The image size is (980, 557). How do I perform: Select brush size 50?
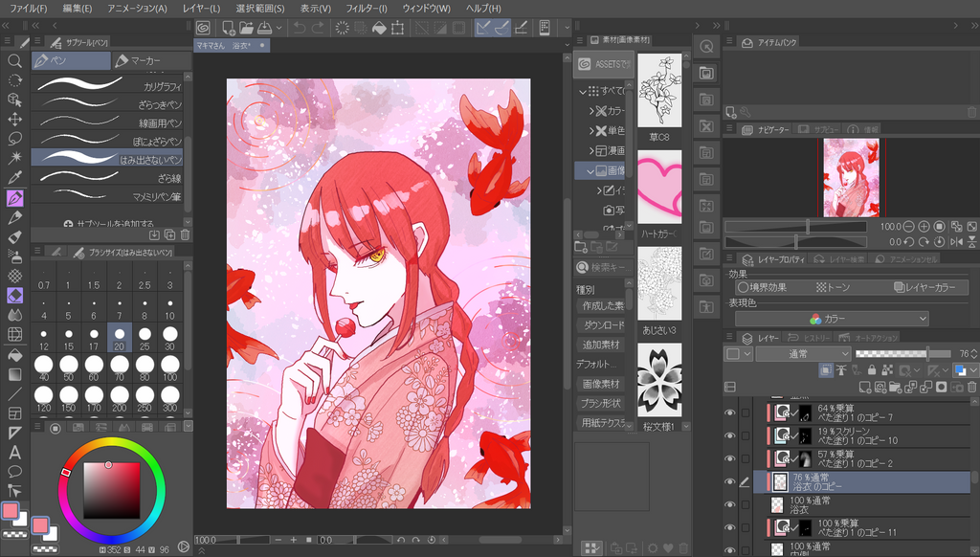pyautogui.click(x=69, y=368)
